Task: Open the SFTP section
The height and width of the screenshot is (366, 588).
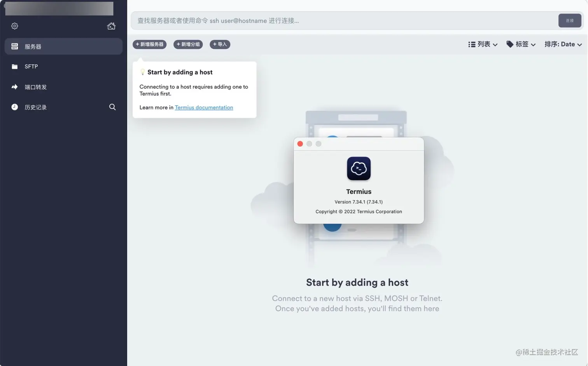Action: pos(63,67)
